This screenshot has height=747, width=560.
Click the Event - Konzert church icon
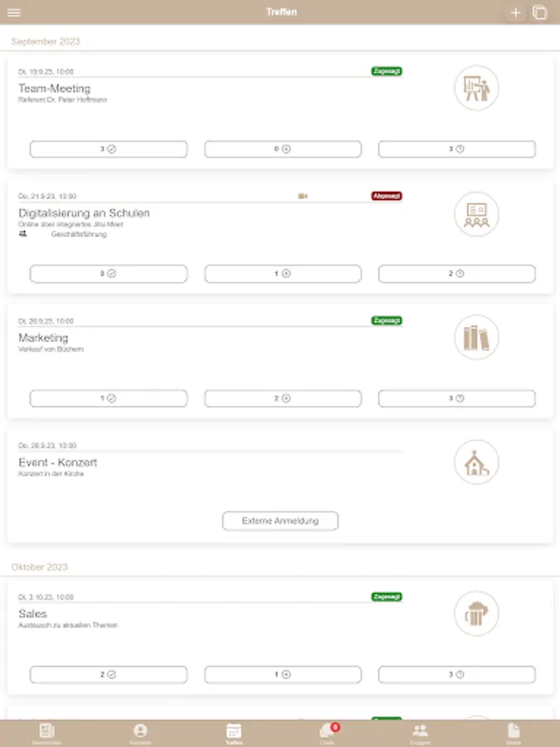pyautogui.click(x=476, y=462)
